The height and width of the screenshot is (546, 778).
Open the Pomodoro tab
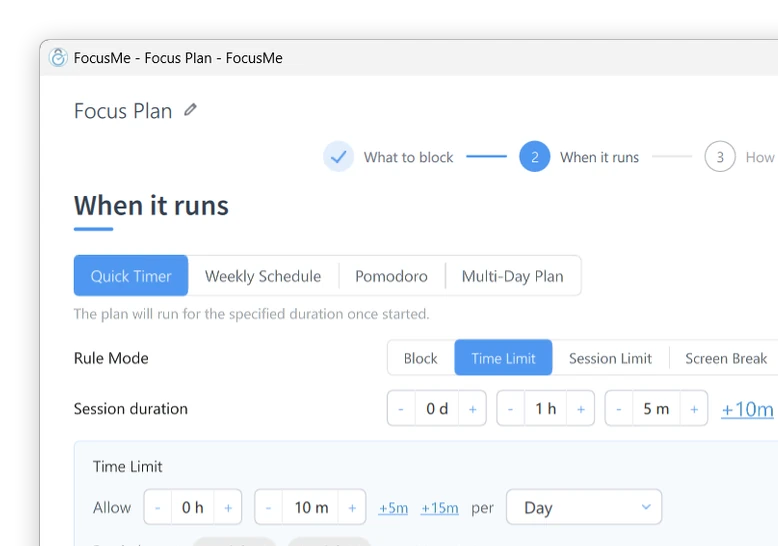click(391, 276)
